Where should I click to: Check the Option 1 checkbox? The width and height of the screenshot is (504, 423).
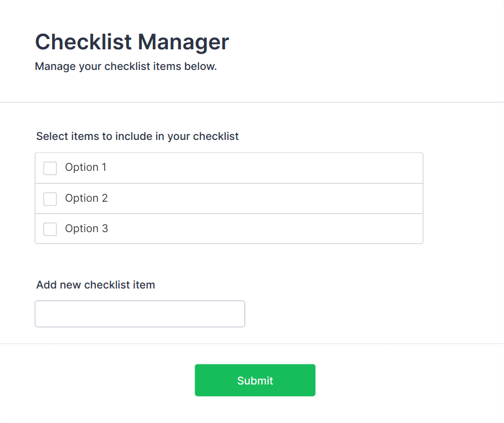[x=50, y=168]
